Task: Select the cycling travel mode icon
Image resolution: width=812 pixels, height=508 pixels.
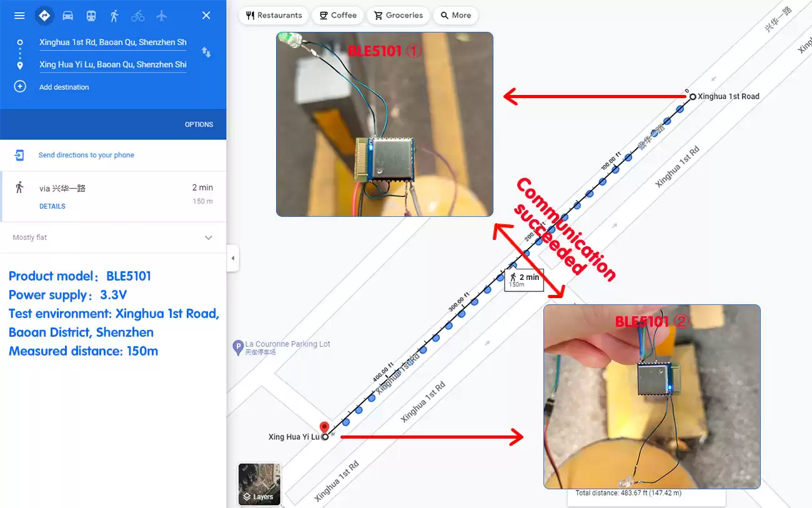Action: coord(137,15)
